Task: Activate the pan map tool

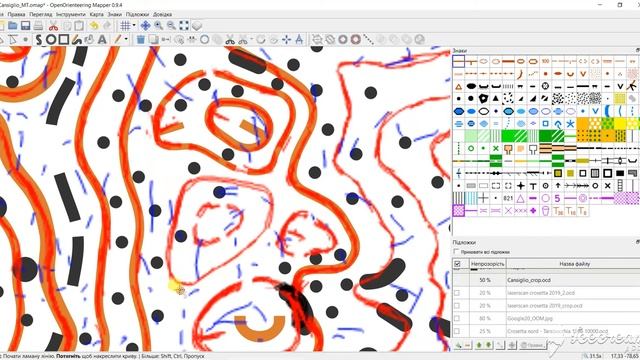Action: 145,26
